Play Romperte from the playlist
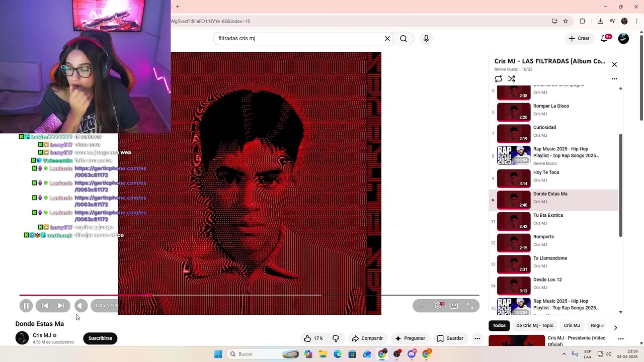The width and height of the screenshot is (644, 362). (553, 242)
